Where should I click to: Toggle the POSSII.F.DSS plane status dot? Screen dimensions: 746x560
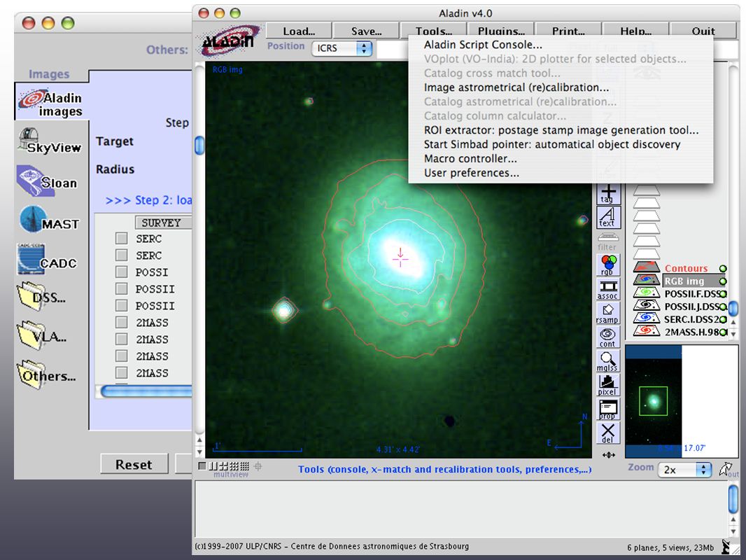pyautogui.click(x=723, y=294)
